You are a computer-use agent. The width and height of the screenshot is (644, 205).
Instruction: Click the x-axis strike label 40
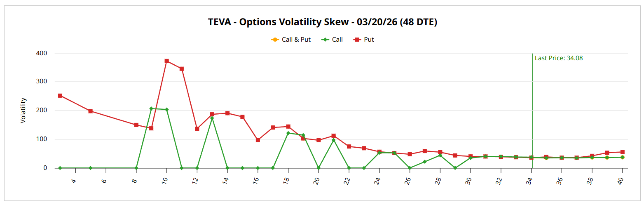620,181
